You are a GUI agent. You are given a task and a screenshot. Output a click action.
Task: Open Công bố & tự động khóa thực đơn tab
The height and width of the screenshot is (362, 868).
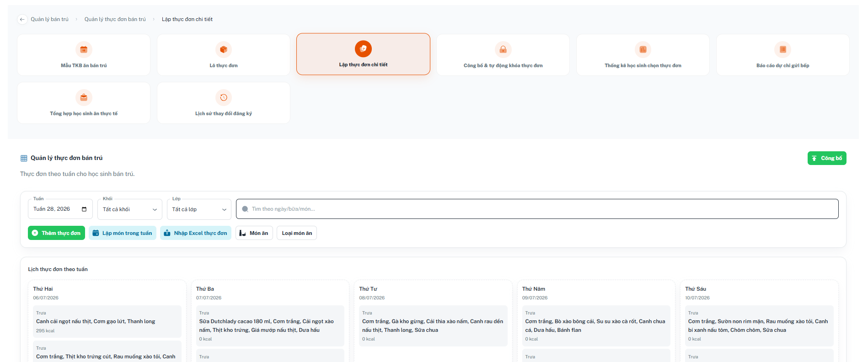[x=503, y=55]
